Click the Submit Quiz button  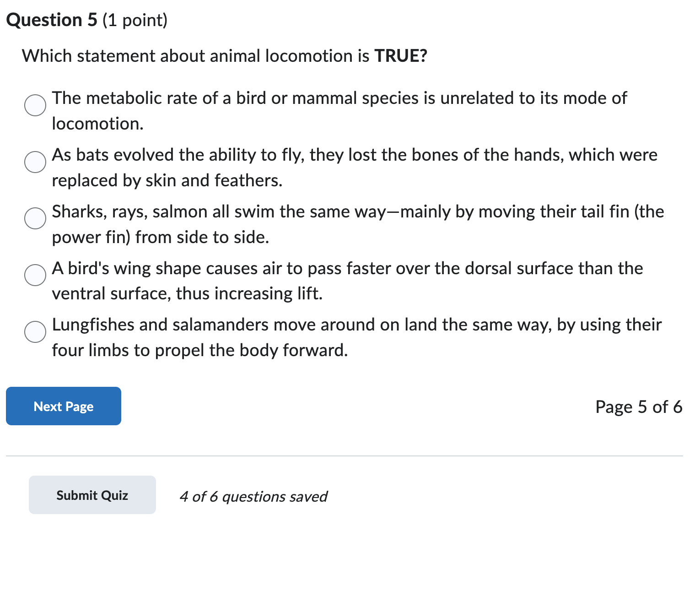click(x=92, y=495)
